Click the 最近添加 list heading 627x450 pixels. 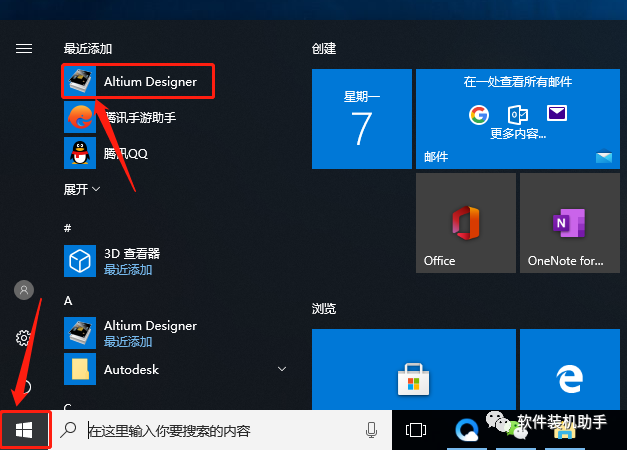(88, 49)
